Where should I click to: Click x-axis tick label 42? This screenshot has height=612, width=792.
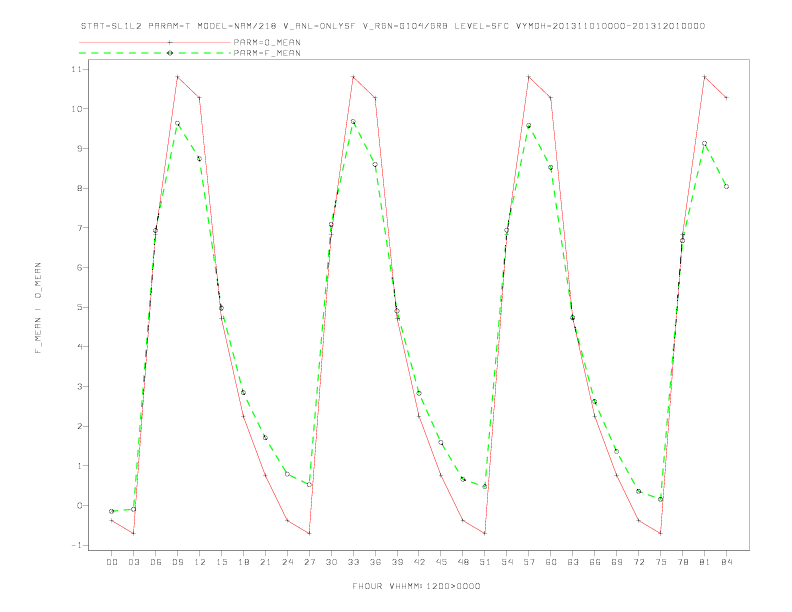(x=419, y=562)
